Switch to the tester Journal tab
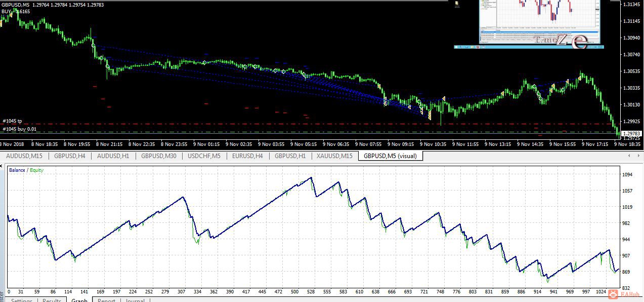 [x=135, y=300]
